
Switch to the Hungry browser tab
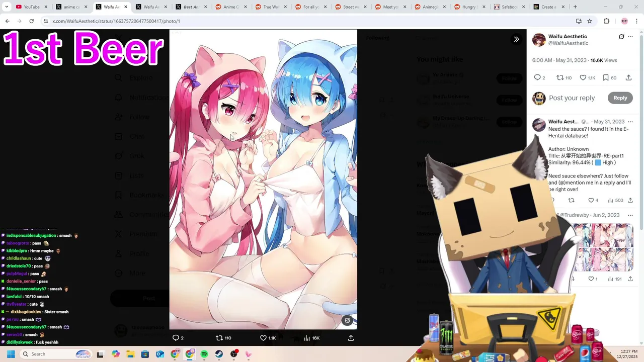pos(471,7)
